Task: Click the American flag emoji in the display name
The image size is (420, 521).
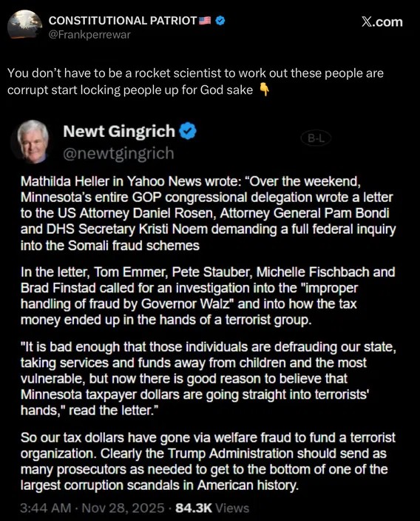Action: coord(205,21)
